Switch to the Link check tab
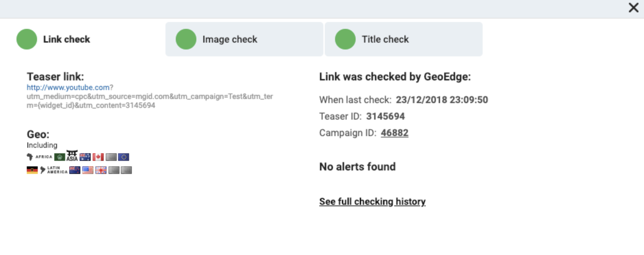The height and width of the screenshot is (255, 644). tap(67, 40)
